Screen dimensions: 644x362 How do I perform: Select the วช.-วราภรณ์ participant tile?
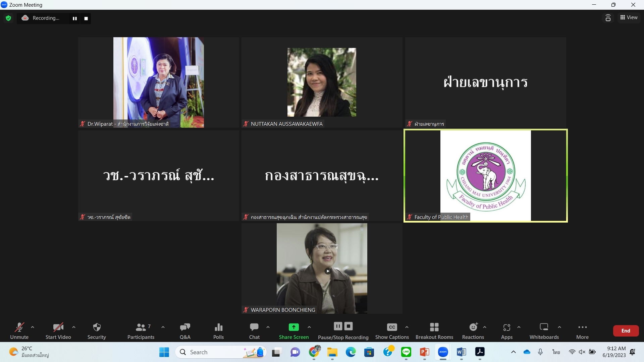point(159,176)
